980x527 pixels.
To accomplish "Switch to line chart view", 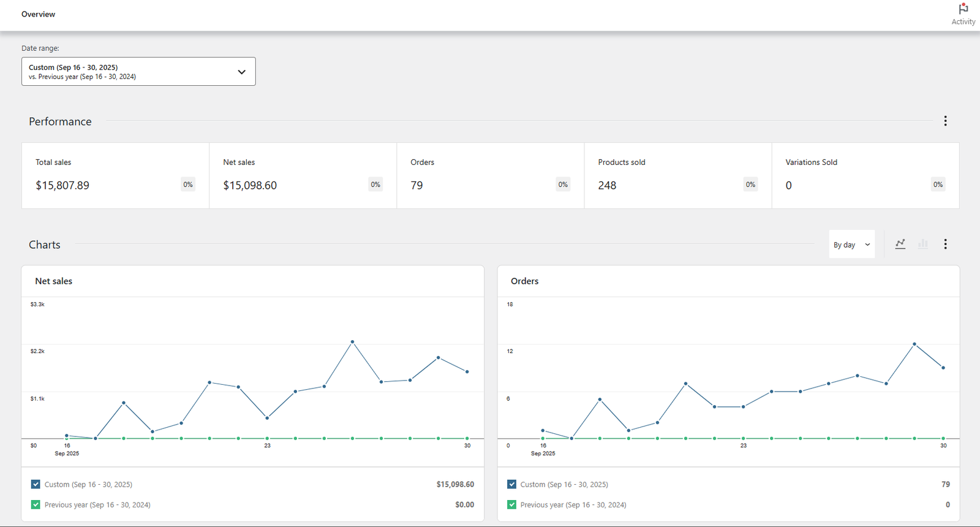I will click(900, 244).
